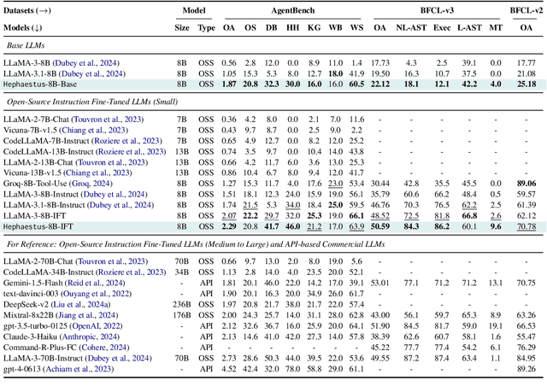
Task: Select the value 70.75 in the Gemini-1.5-Flash row
Action: (x=526, y=283)
